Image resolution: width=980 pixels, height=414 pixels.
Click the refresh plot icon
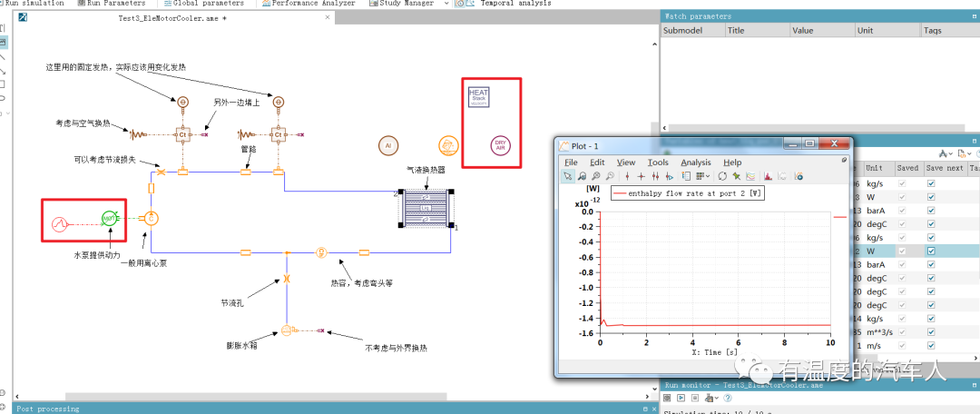[x=722, y=176]
